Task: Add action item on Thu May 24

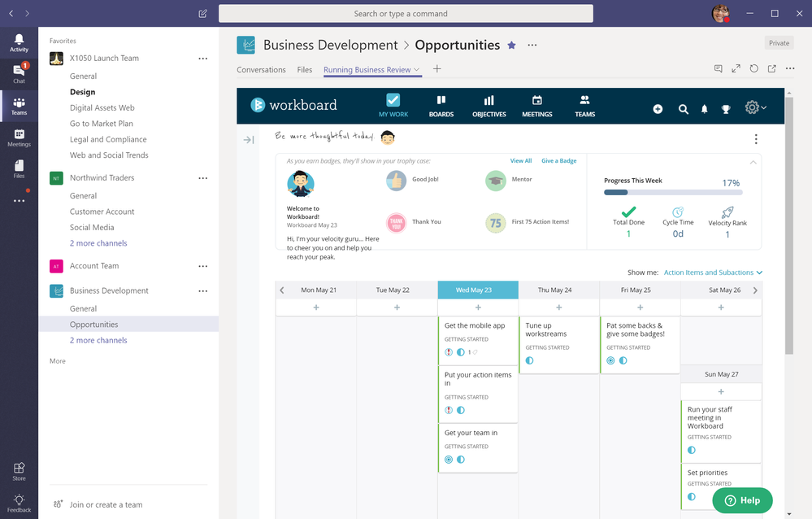Action: [x=558, y=307]
